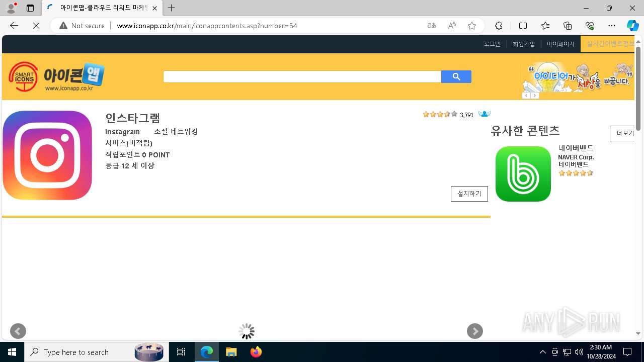Show hidden system tray icons

point(542,352)
